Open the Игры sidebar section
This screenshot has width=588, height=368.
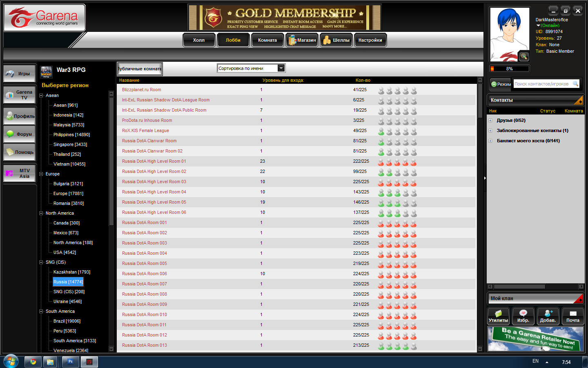point(20,74)
